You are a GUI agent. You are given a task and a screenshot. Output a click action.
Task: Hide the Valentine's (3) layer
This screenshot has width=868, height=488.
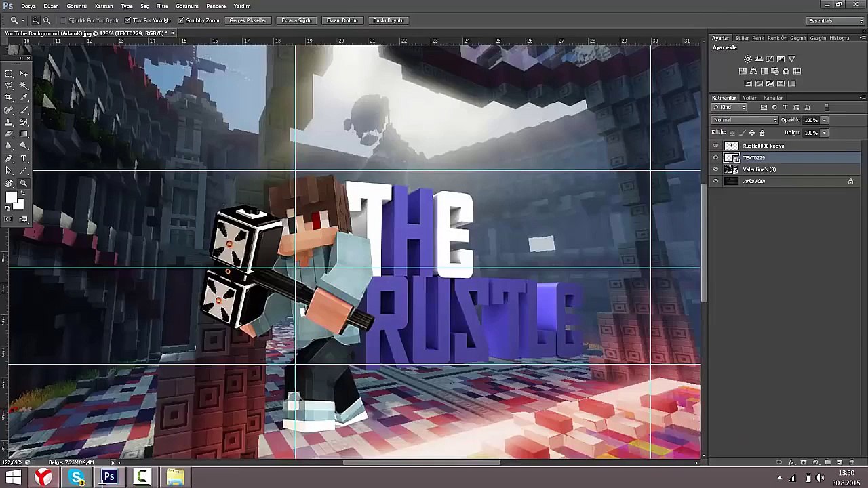[x=715, y=169]
